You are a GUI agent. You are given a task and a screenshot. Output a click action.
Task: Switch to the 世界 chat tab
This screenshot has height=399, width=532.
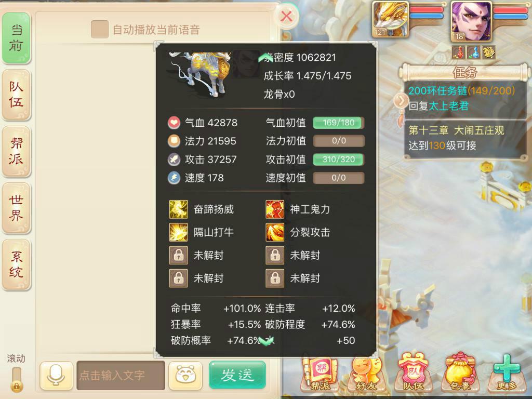[x=16, y=208]
